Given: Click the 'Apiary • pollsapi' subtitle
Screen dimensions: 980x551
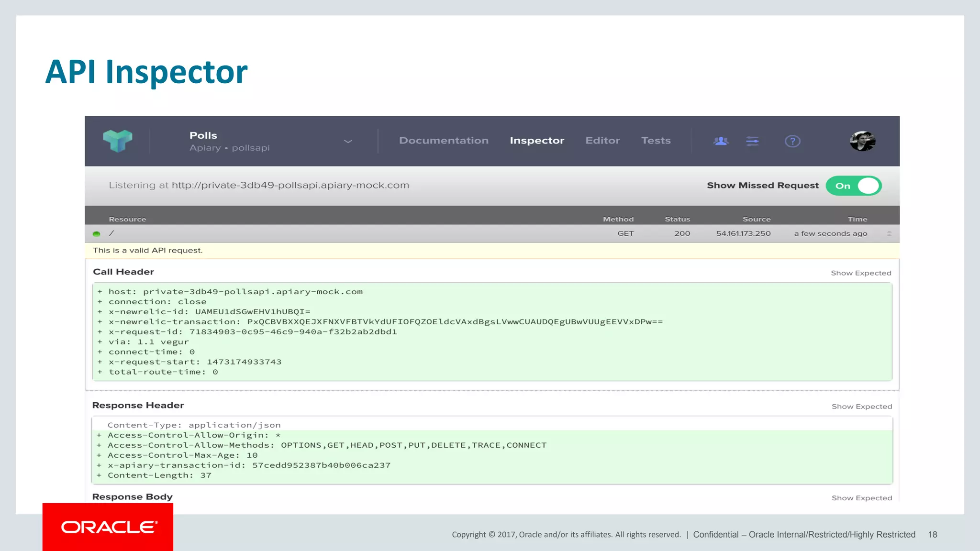Looking at the screenshot, I should tap(229, 148).
